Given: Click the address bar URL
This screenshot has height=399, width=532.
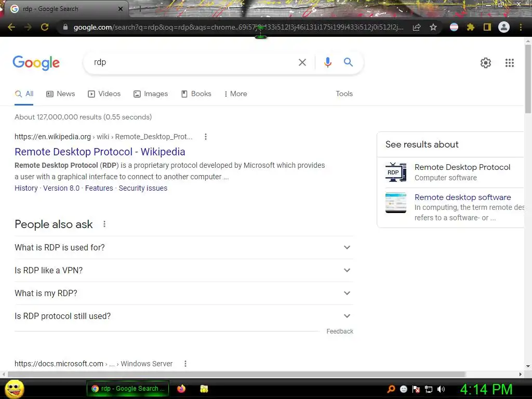Looking at the screenshot, I should point(238,27).
